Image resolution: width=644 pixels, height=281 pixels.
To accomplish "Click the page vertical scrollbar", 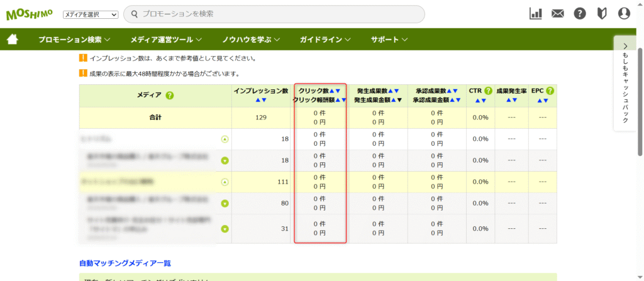I will (x=640, y=102).
